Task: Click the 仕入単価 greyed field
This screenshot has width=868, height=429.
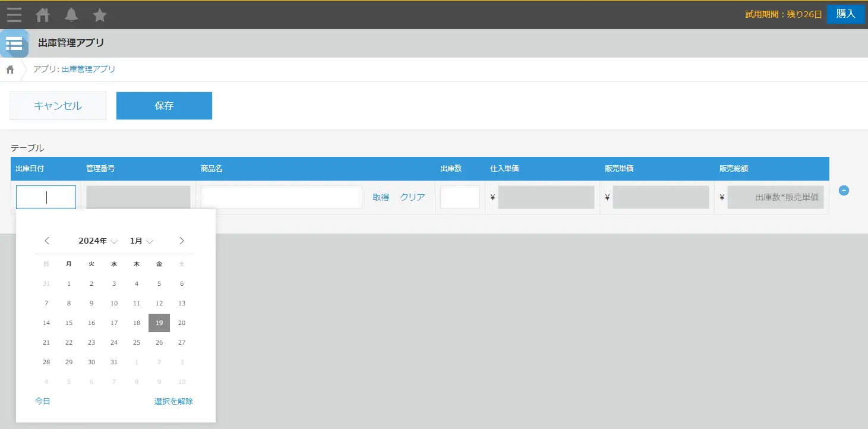Action: (x=546, y=197)
